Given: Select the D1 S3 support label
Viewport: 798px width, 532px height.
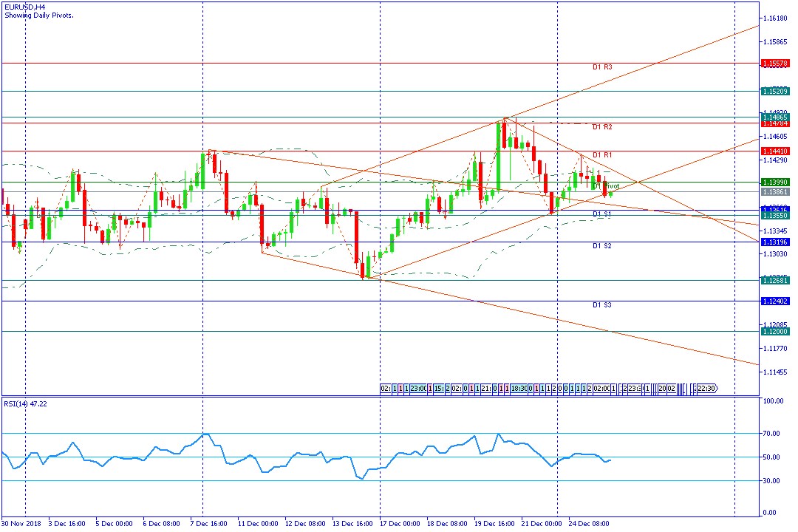Looking at the screenshot, I should [x=602, y=305].
